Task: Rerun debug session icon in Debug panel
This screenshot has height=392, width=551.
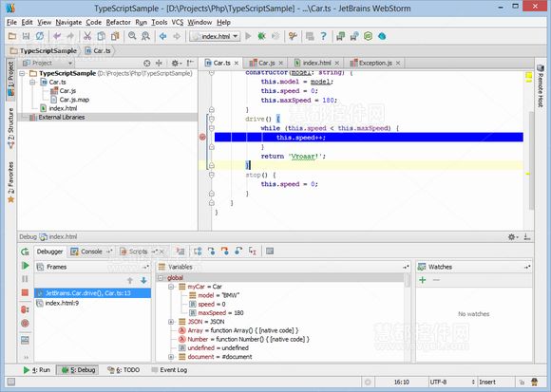Action: click(25, 252)
